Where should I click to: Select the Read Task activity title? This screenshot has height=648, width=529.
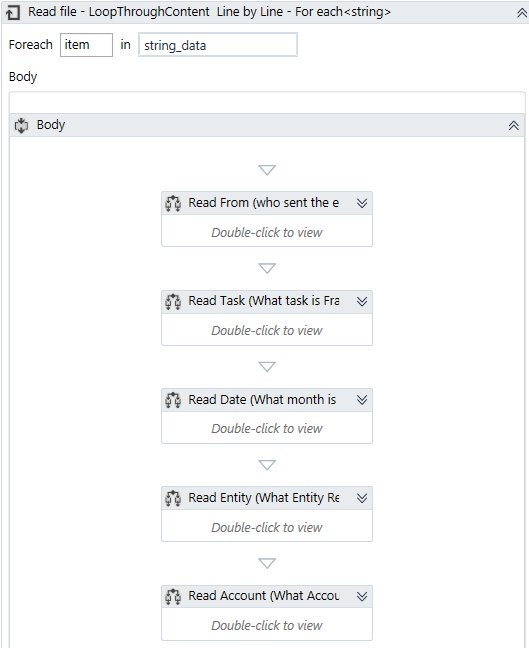coord(264,301)
